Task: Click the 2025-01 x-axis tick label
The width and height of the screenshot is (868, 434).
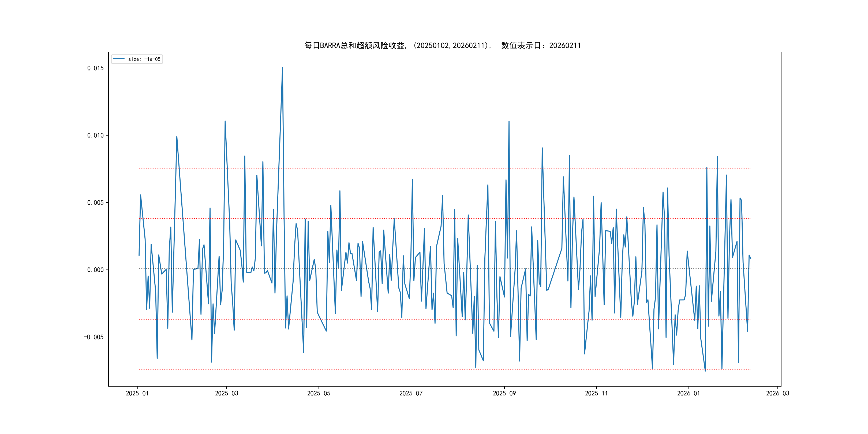Action: pyautogui.click(x=137, y=393)
